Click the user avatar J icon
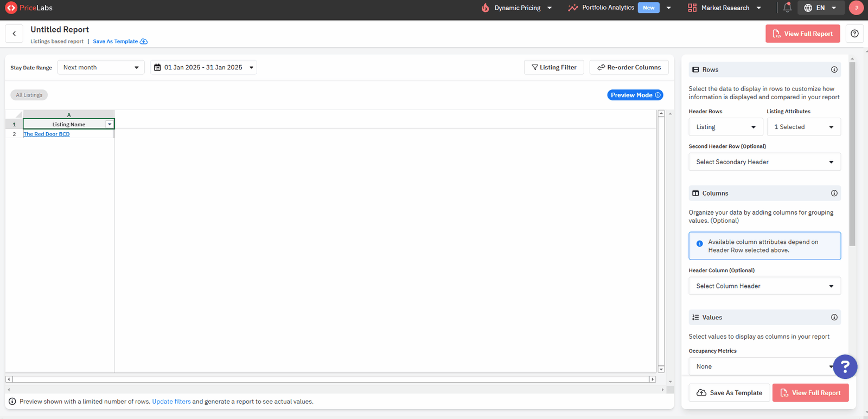The height and width of the screenshot is (419, 868). [856, 8]
